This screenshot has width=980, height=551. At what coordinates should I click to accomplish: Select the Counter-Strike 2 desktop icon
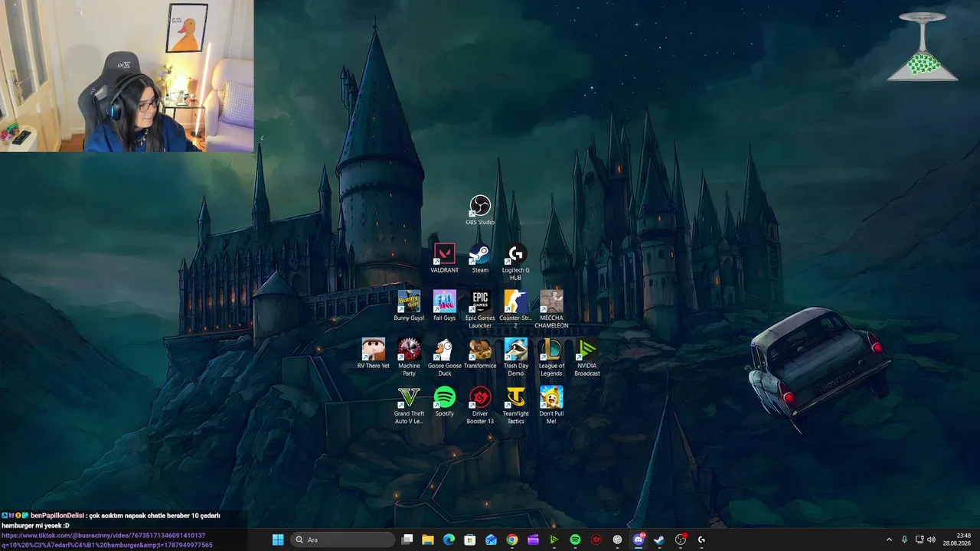[516, 310]
